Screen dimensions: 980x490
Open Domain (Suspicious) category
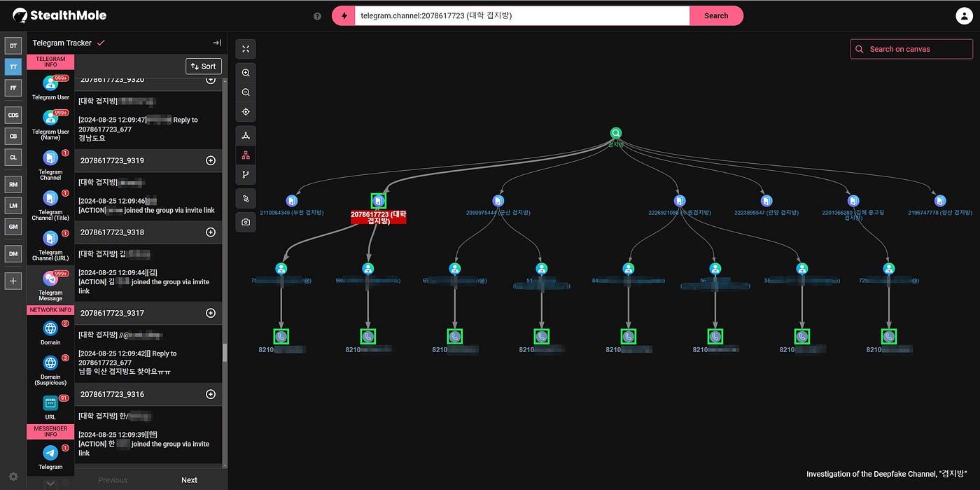coord(50,370)
